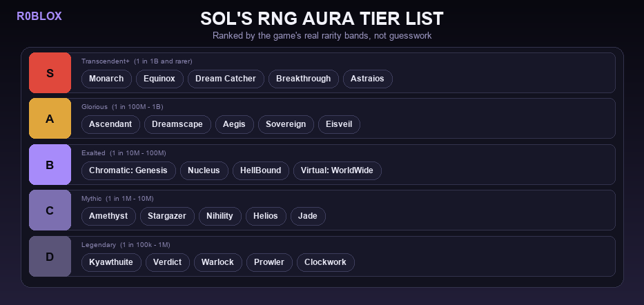This screenshot has width=644, height=305.
Task: Open the Ascendant aura chip
Action: (x=110, y=124)
